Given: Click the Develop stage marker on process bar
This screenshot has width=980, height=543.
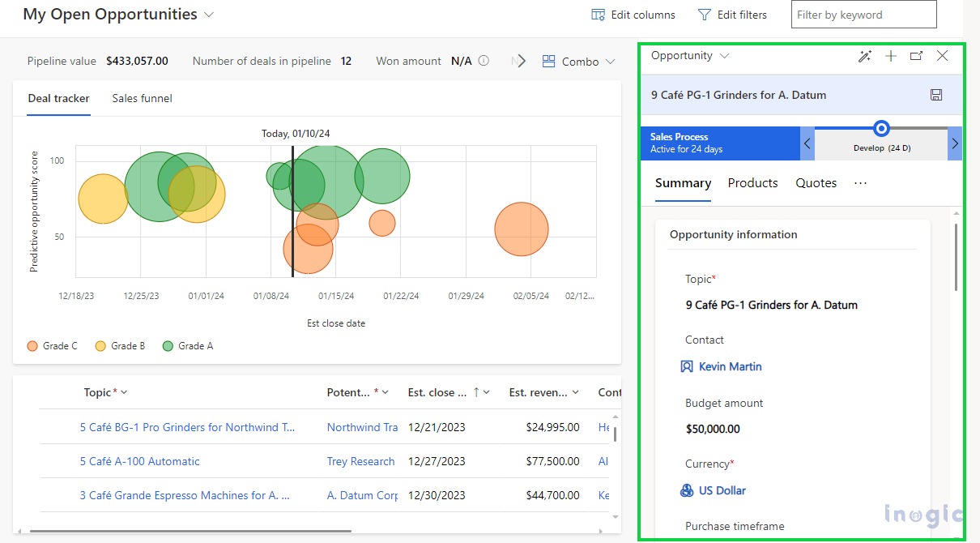Looking at the screenshot, I should click(x=881, y=128).
